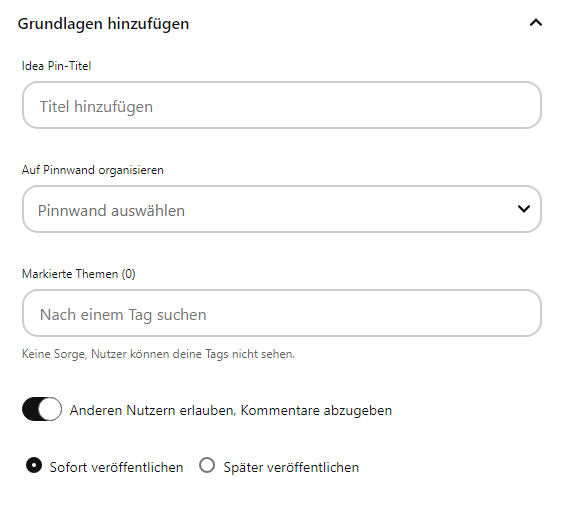Screen dimensions: 564x506
Task: Click the Später veröffentlichen label text
Action: [x=291, y=467]
